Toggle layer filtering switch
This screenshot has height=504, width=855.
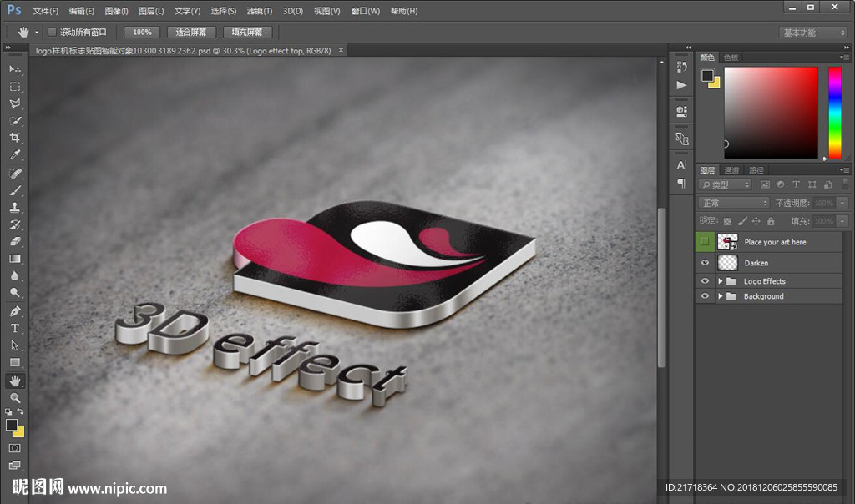click(846, 184)
